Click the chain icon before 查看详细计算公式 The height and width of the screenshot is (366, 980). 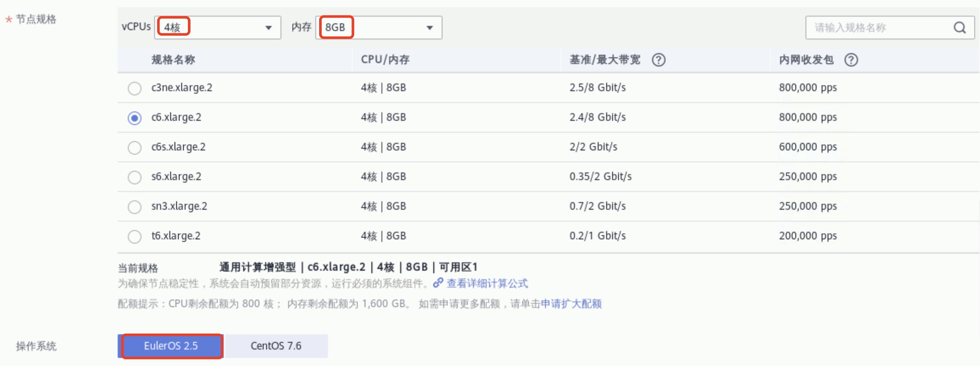click(438, 283)
